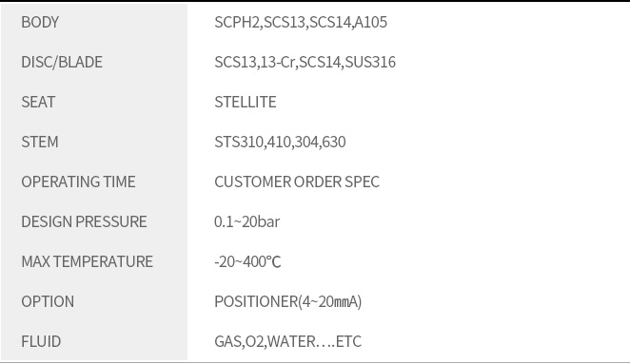Select the CUSTOMER ORDER SPEC text
This screenshot has height=364, width=630.
(297, 182)
